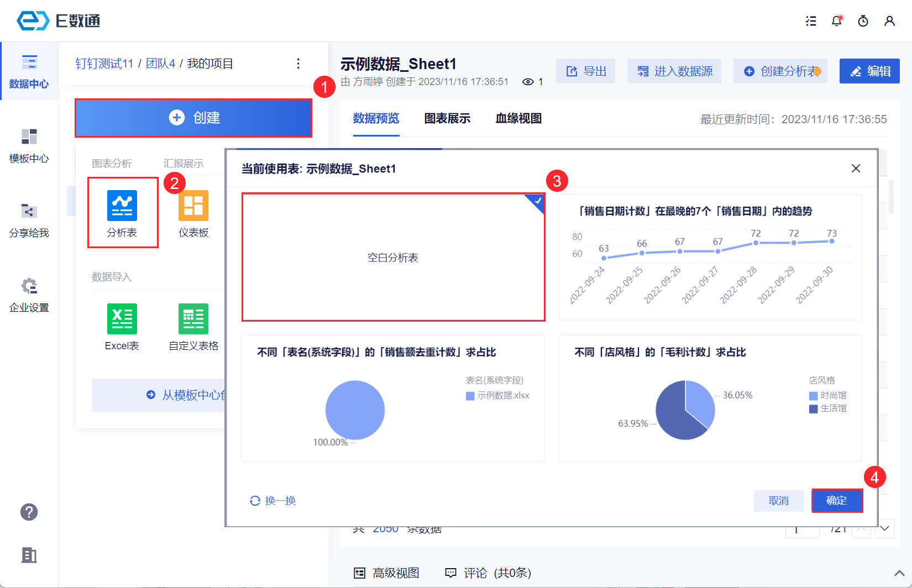
Task: Open the task list icon in header
Action: (x=811, y=21)
